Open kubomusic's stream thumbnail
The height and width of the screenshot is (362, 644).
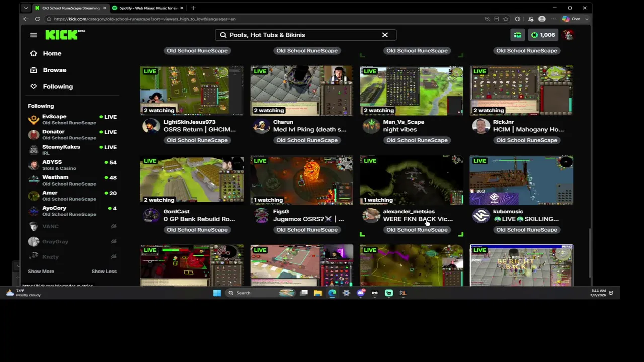(x=521, y=180)
